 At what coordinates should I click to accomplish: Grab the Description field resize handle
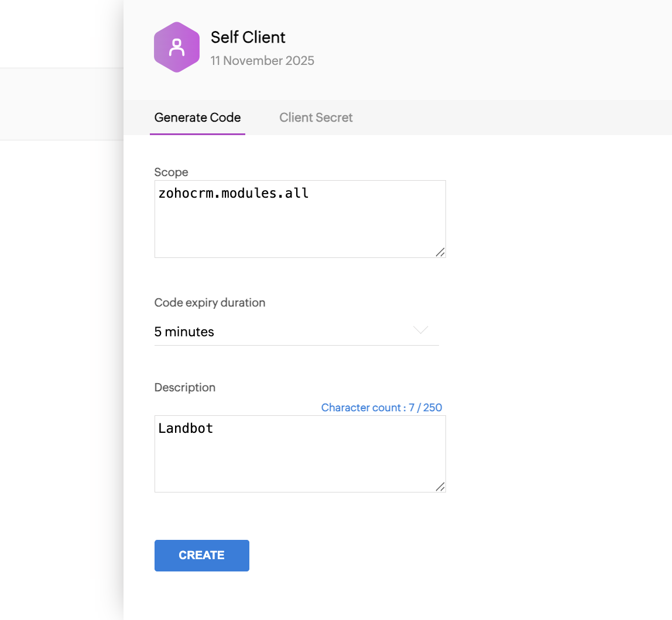click(440, 487)
